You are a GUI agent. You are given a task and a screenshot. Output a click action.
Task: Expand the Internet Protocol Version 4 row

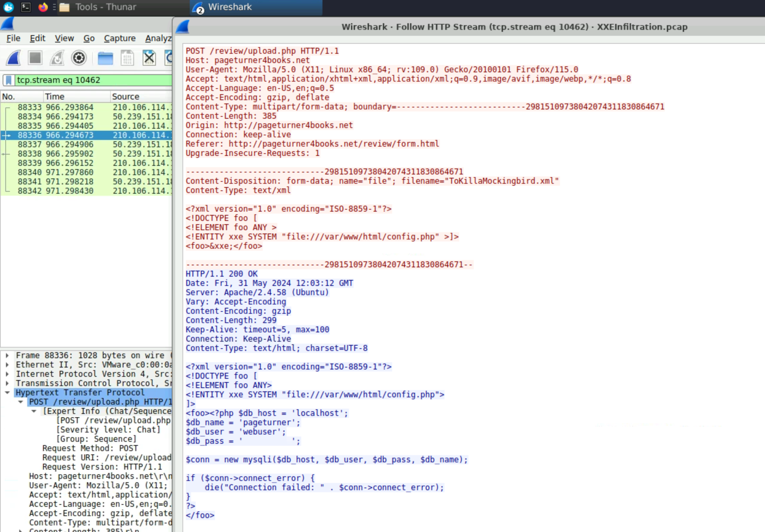pos(7,374)
